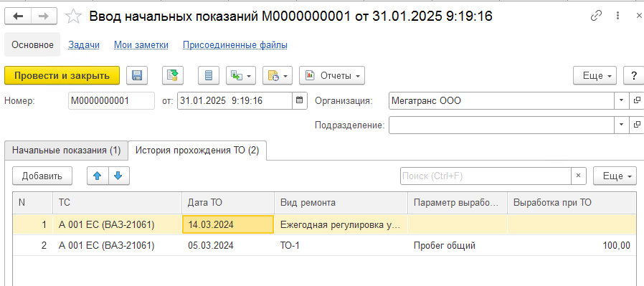Select the ТО-1 repair type cell

click(x=341, y=246)
